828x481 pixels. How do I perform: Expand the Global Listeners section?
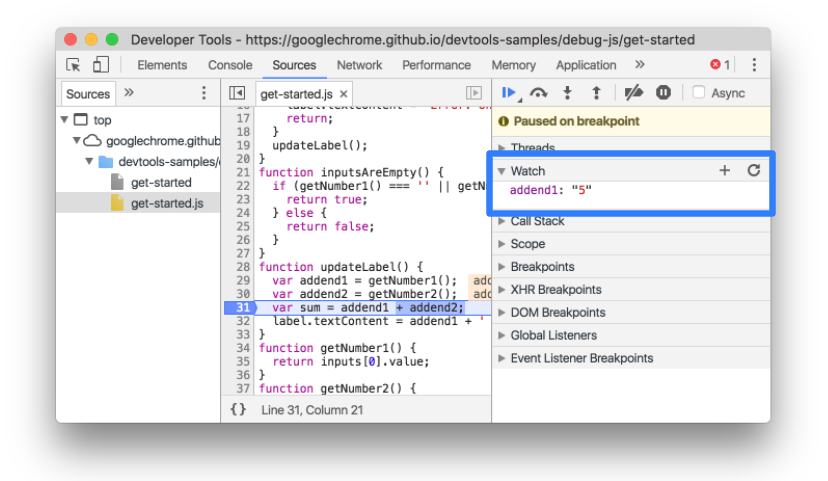coord(502,335)
